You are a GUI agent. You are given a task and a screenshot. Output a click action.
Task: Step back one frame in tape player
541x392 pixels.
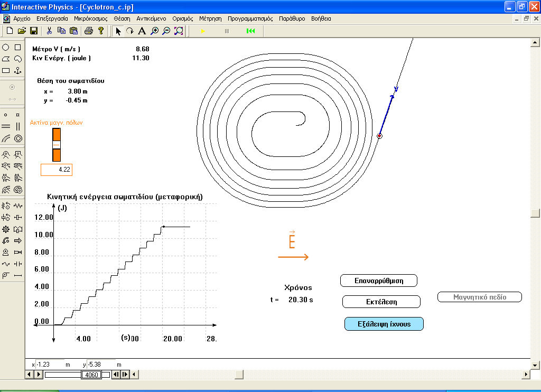point(116,375)
